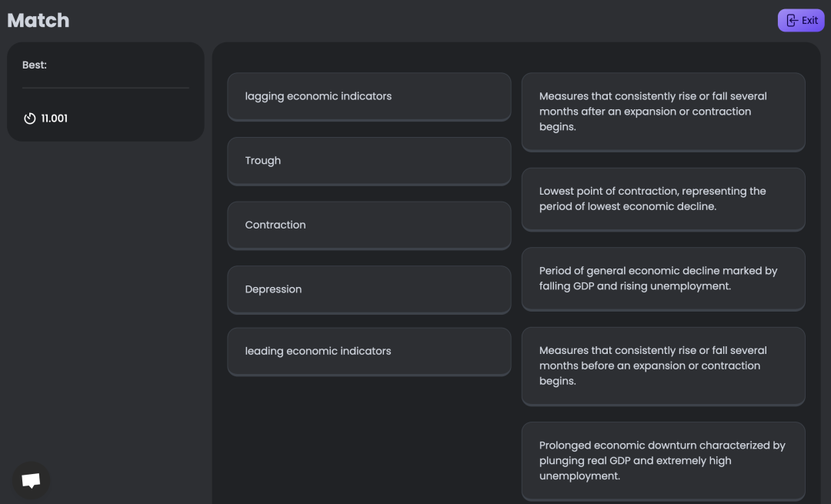Click the 'Best:' label

35,65
